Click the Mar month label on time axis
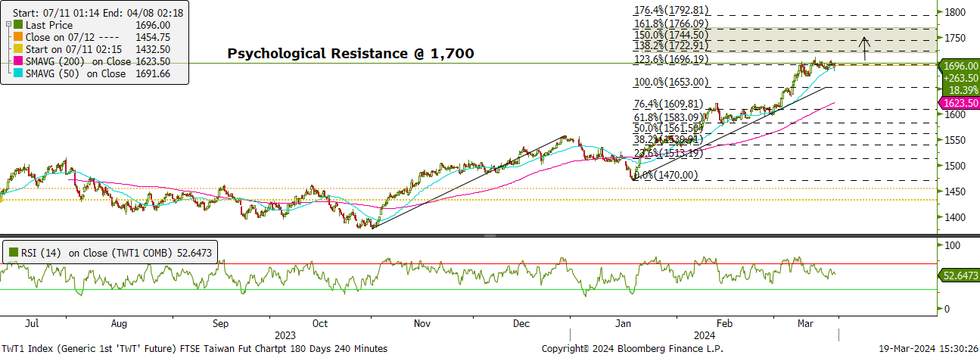Screen dimensions: 980x355 pyautogui.click(x=804, y=323)
